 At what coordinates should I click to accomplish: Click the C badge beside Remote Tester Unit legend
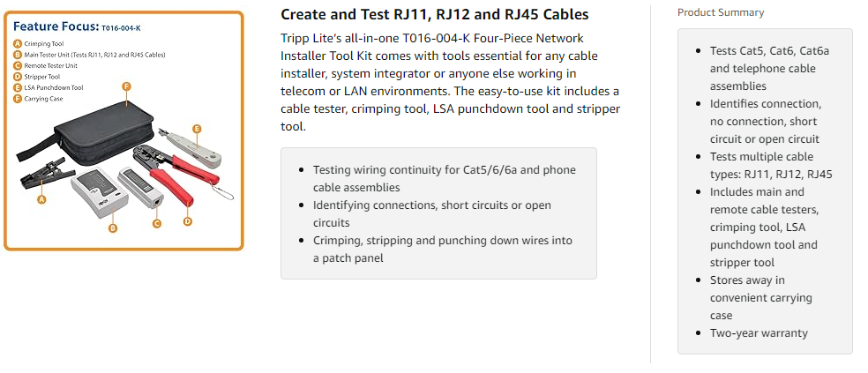17,65
